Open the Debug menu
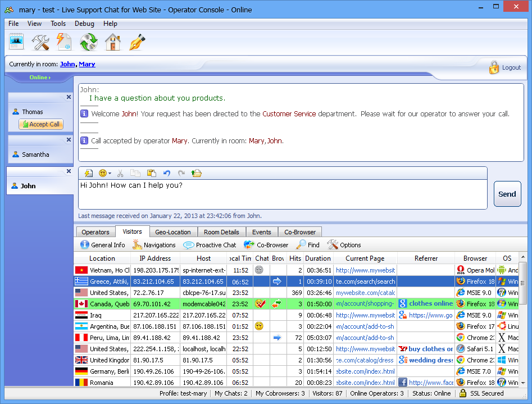Viewport: 532px width, 404px height. pyautogui.click(x=84, y=24)
